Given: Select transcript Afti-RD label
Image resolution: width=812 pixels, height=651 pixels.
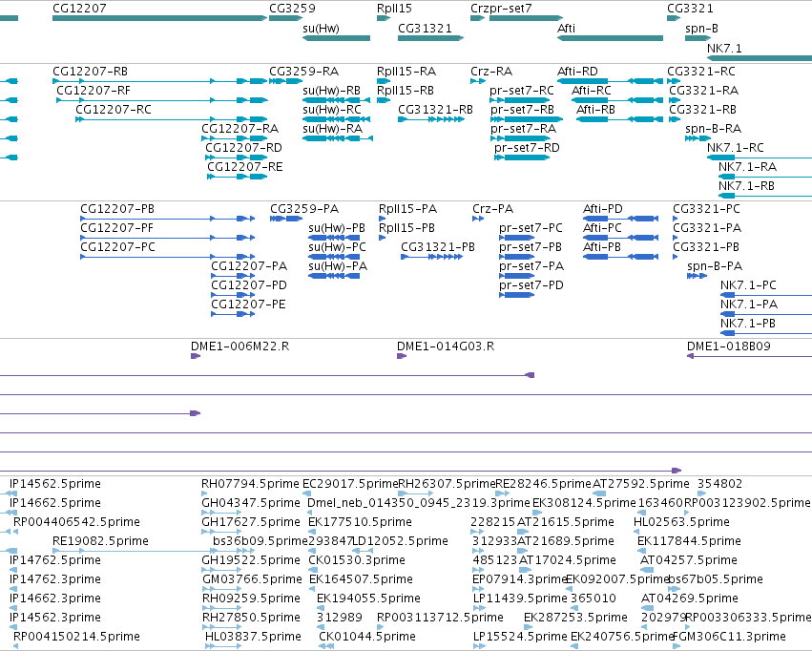Looking at the screenshot, I should pos(577,72).
